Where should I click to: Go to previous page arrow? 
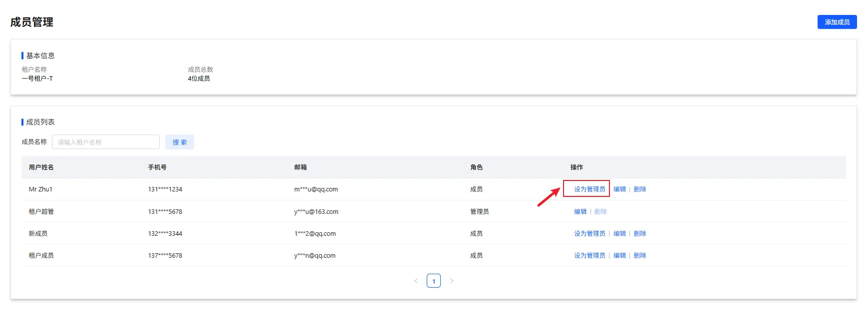pyautogui.click(x=416, y=281)
